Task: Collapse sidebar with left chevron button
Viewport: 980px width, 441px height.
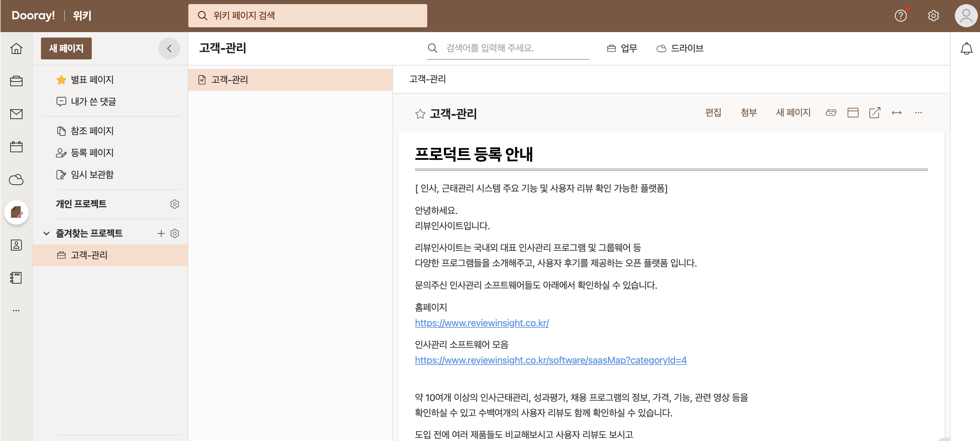Action: tap(169, 48)
